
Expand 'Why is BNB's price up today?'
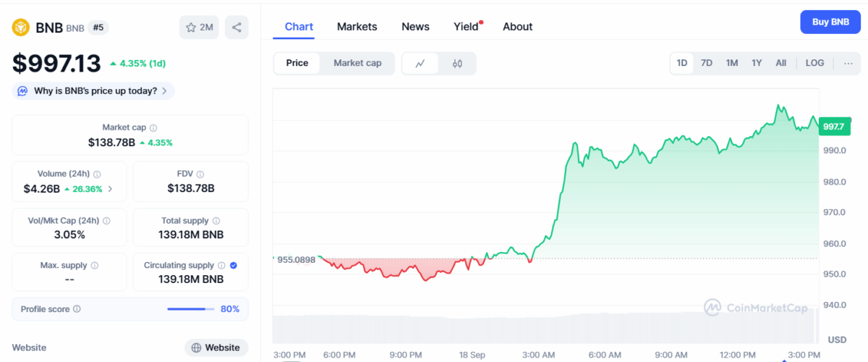click(94, 91)
